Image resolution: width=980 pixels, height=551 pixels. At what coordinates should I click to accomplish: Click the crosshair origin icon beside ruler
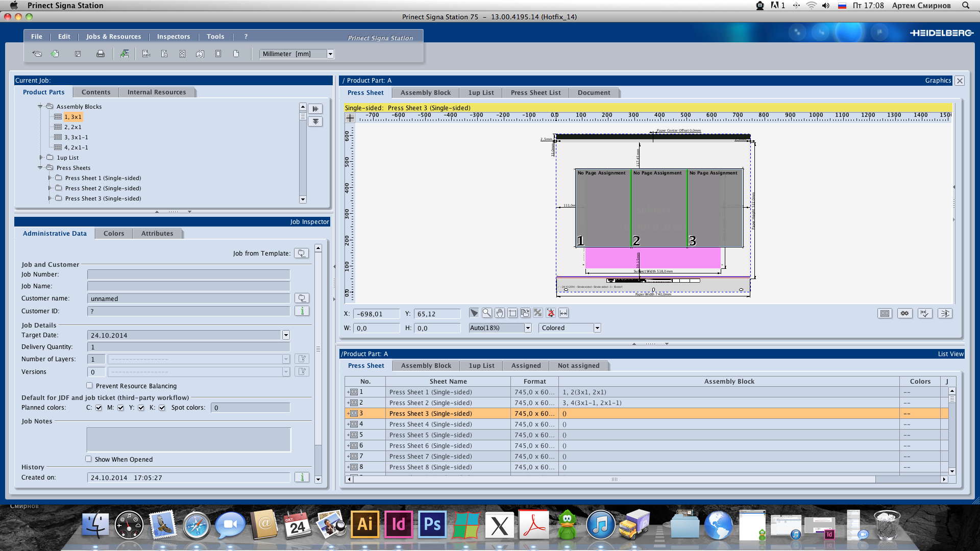350,118
